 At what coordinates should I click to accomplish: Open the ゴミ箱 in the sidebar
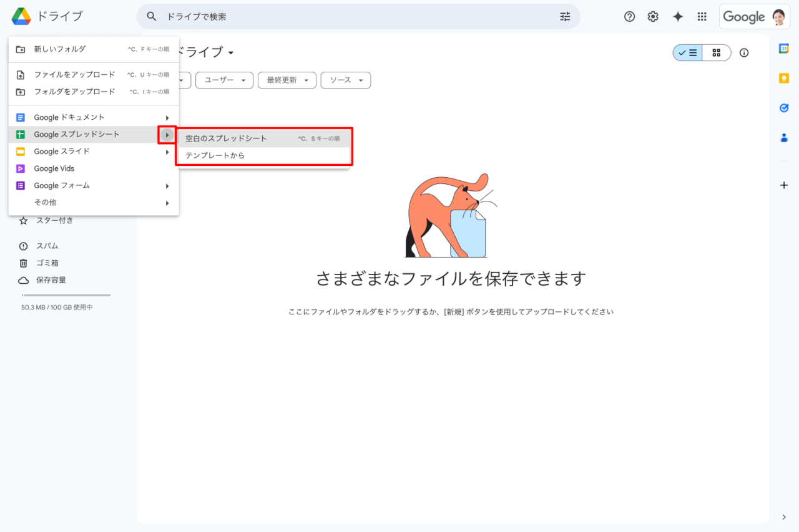(x=47, y=263)
